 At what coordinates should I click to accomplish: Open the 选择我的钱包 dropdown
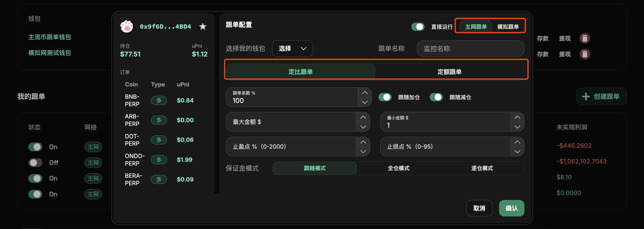pos(292,49)
